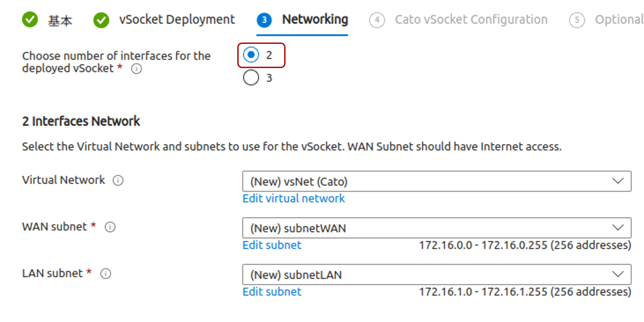Expand the LAN subnet dropdown

coord(437,275)
